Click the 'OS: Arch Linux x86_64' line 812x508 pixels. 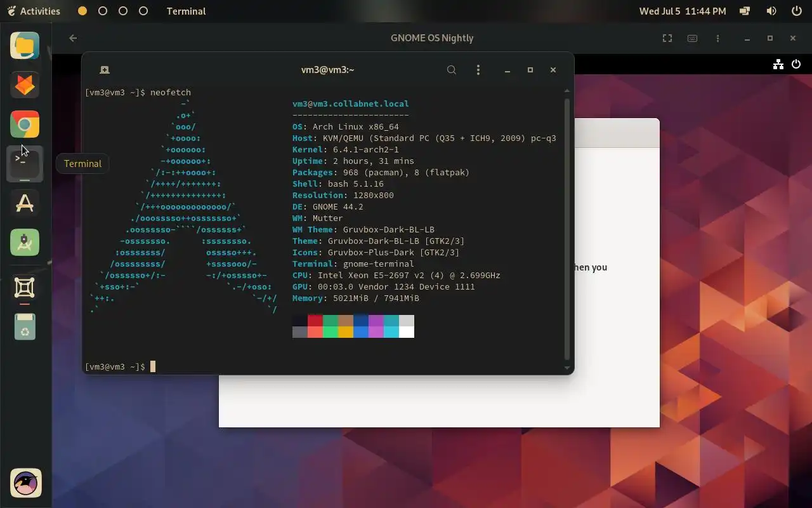coord(346,126)
